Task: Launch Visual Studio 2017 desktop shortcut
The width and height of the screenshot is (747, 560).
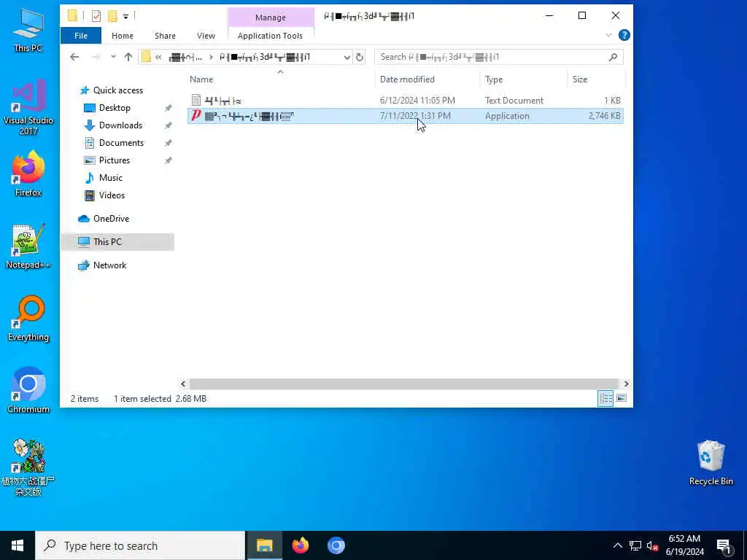Action: (x=28, y=106)
